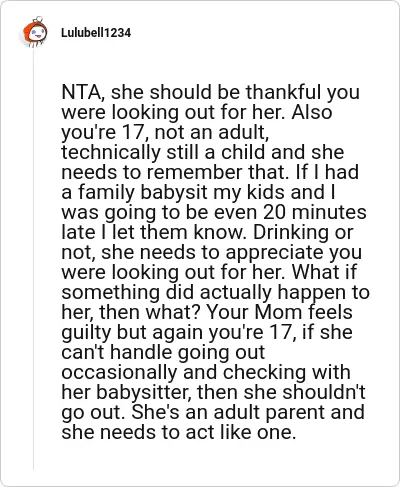Click the final line "she needs to act like one."
This screenshot has width=400, height=487.
point(179,432)
